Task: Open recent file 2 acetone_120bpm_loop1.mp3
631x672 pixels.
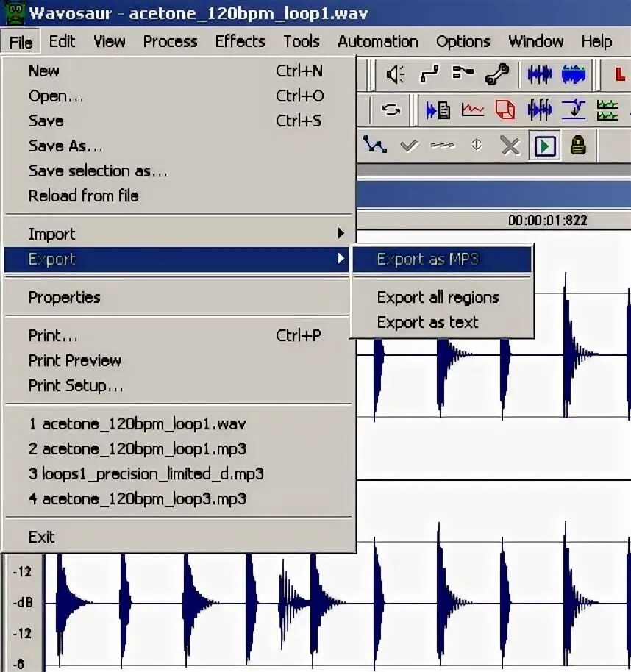Action: point(178,448)
